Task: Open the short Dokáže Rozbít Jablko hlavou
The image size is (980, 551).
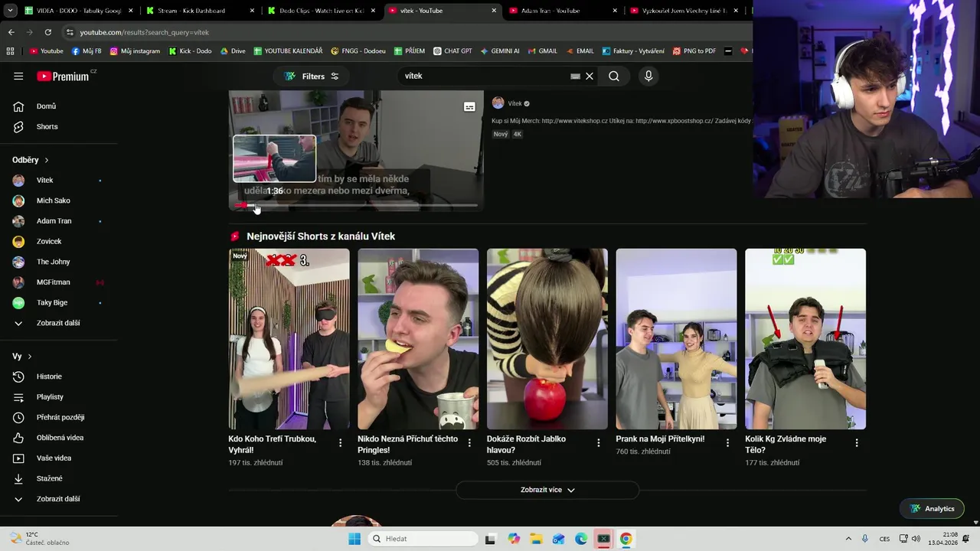Action: [547, 339]
